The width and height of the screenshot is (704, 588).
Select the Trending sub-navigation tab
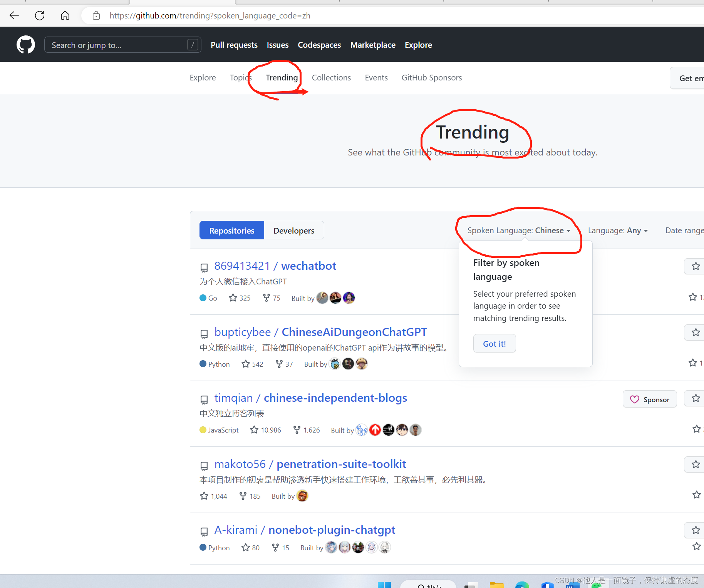coord(282,78)
